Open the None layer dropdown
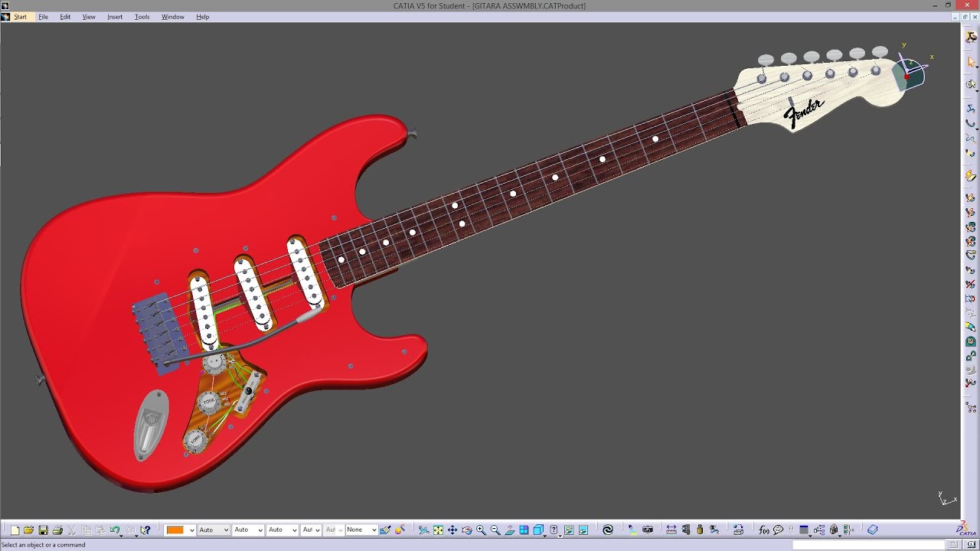The width and height of the screenshot is (980, 551). click(x=361, y=530)
